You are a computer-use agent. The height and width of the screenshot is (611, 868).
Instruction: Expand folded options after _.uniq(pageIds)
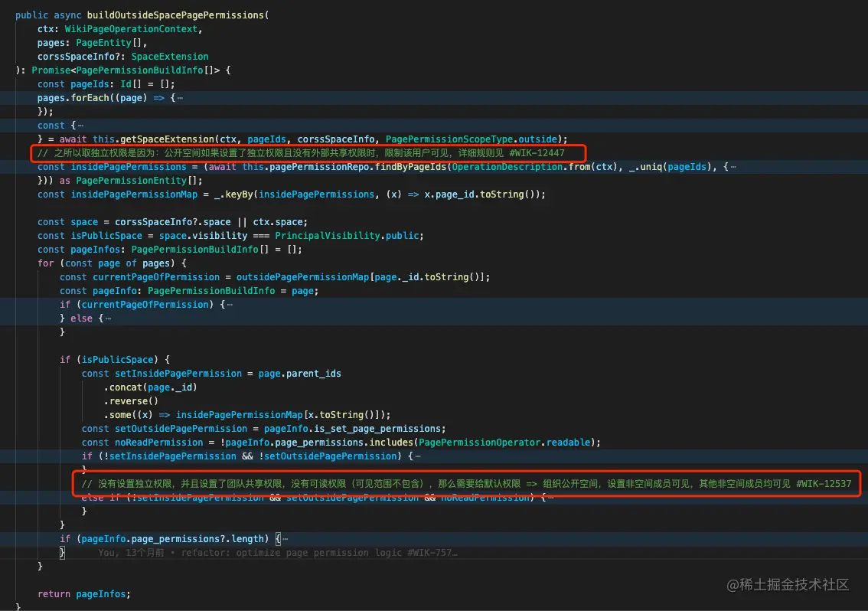pyautogui.click(x=733, y=167)
